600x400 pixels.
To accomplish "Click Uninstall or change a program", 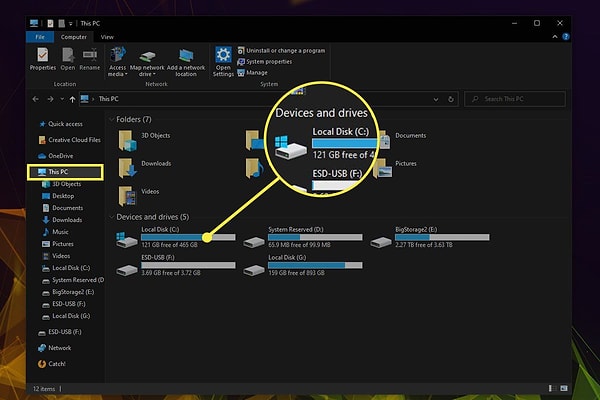I will click(x=281, y=51).
